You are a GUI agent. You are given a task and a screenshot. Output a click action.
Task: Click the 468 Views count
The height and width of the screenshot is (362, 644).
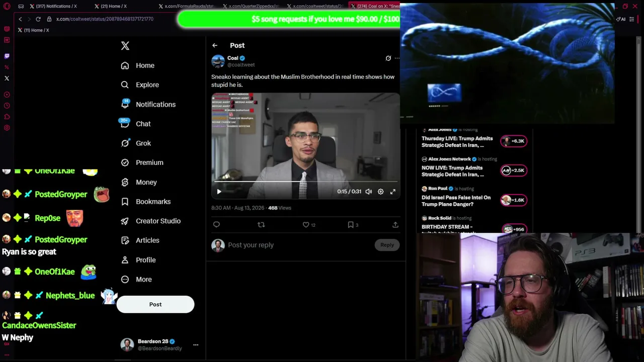click(280, 208)
